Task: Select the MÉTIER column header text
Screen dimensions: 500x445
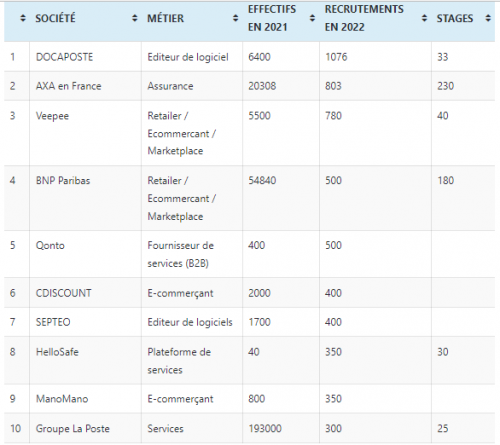Action: click(x=166, y=18)
